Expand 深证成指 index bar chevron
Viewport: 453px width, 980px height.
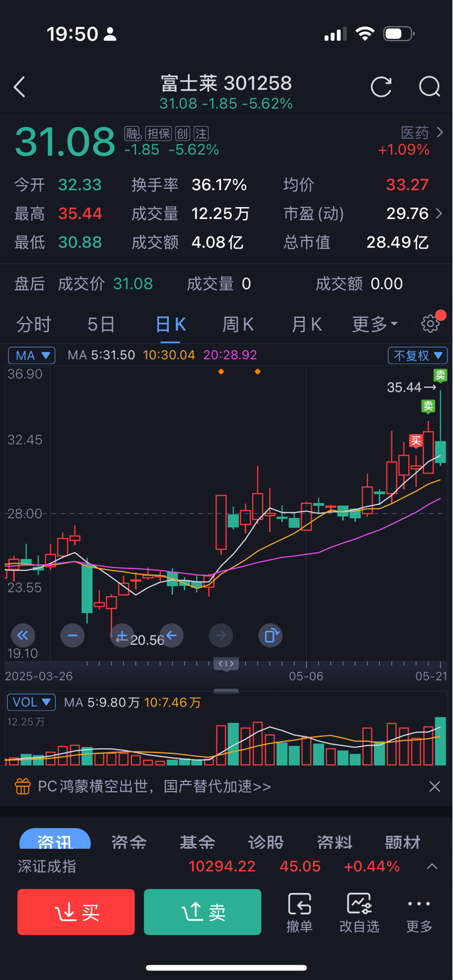pyautogui.click(x=432, y=866)
